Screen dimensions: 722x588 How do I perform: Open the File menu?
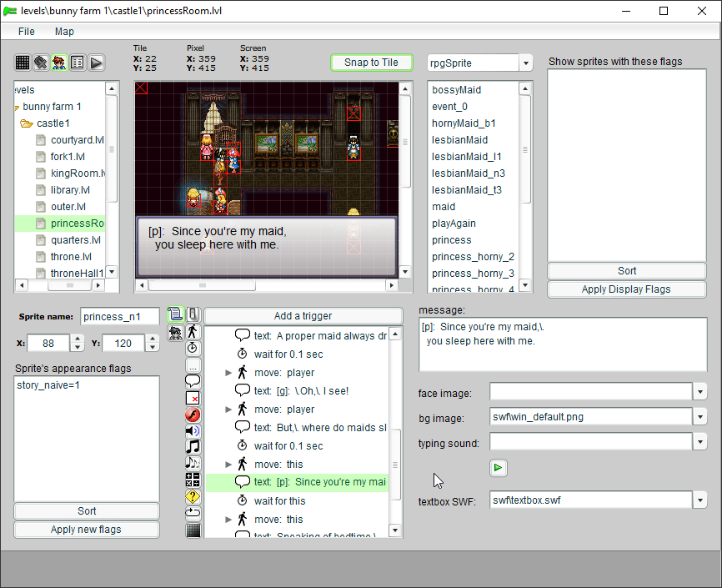[27, 32]
